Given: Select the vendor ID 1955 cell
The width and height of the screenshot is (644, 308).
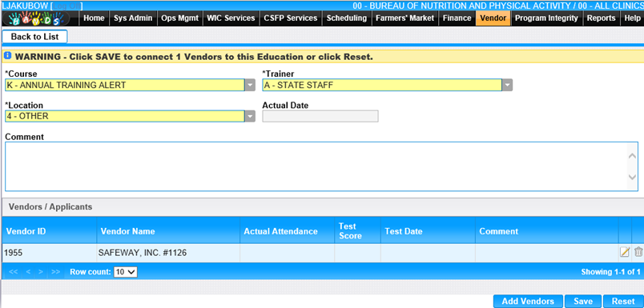Looking at the screenshot, I should coord(50,253).
